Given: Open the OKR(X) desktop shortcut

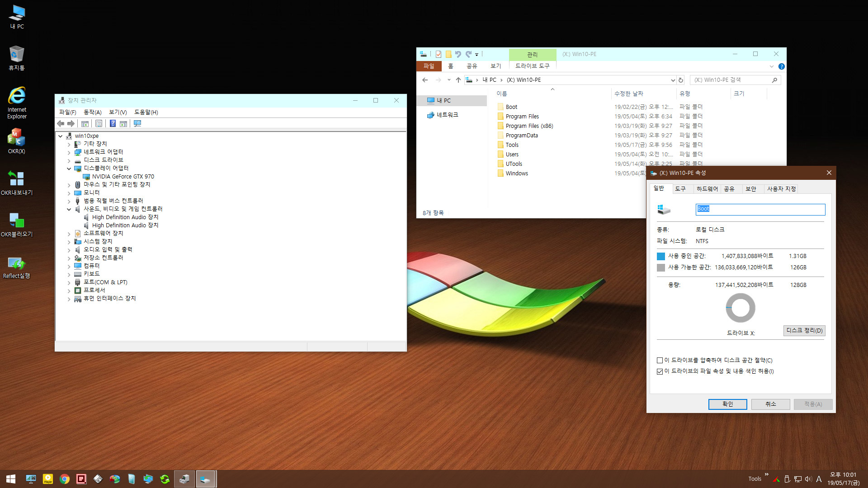Looking at the screenshot, I should coord(17,141).
